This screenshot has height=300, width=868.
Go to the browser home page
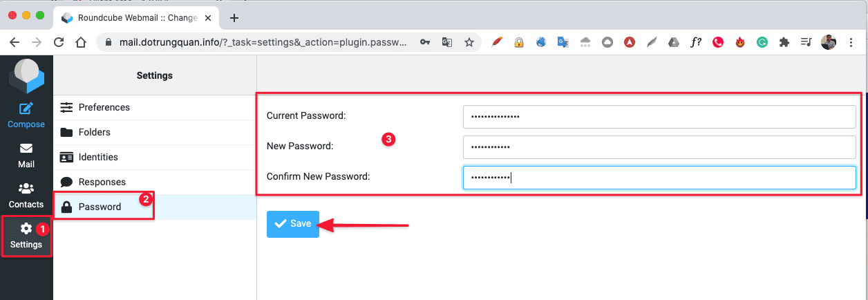pos(81,42)
